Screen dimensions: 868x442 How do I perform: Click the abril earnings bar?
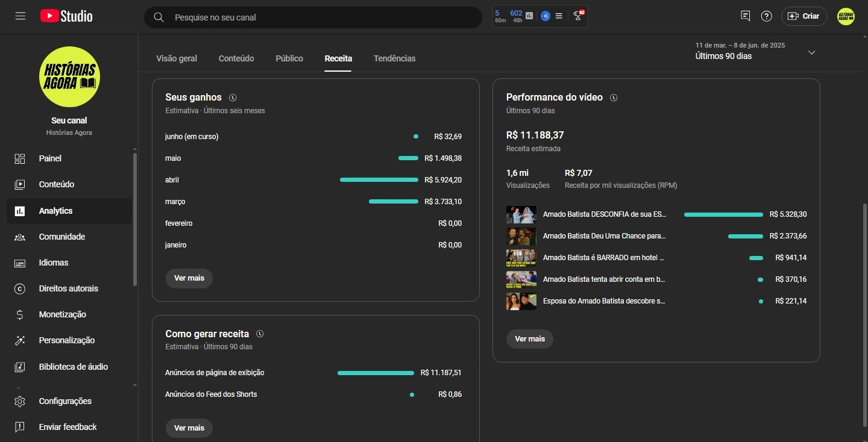click(379, 180)
